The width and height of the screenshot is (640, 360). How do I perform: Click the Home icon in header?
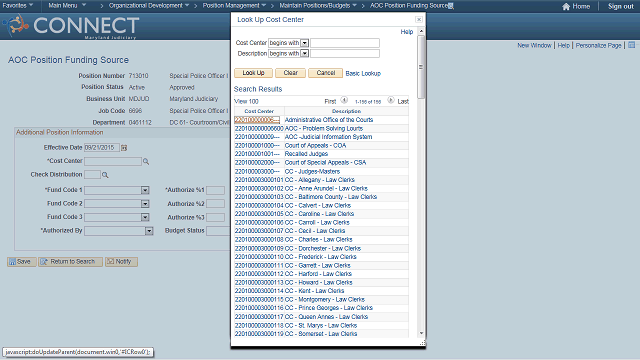pos(566,6)
